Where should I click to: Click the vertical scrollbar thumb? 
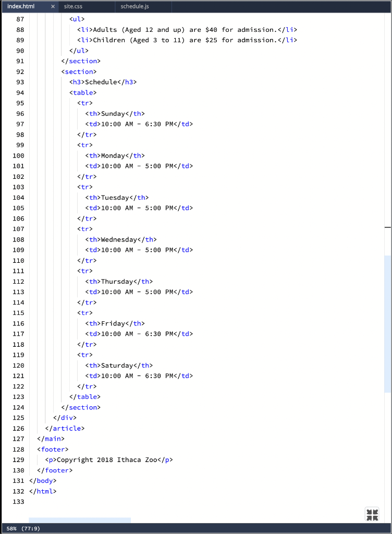click(x=388, y=324)
